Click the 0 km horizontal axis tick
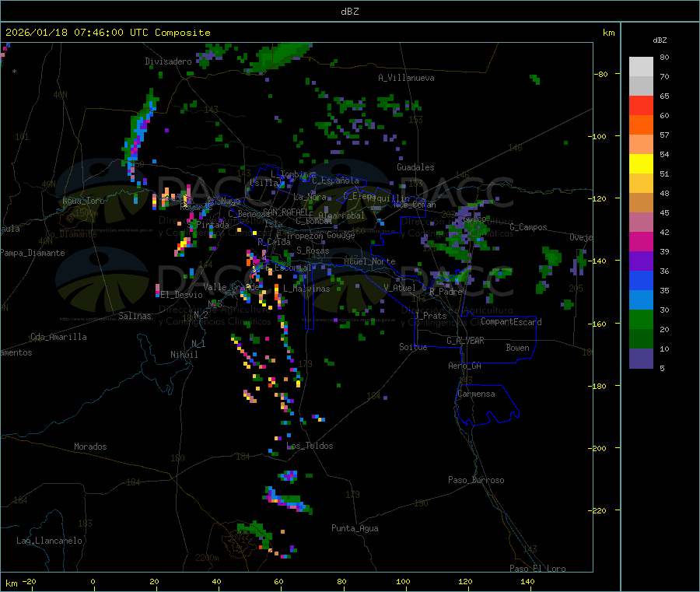Screen dimensions: 700x592 (93, 581)
